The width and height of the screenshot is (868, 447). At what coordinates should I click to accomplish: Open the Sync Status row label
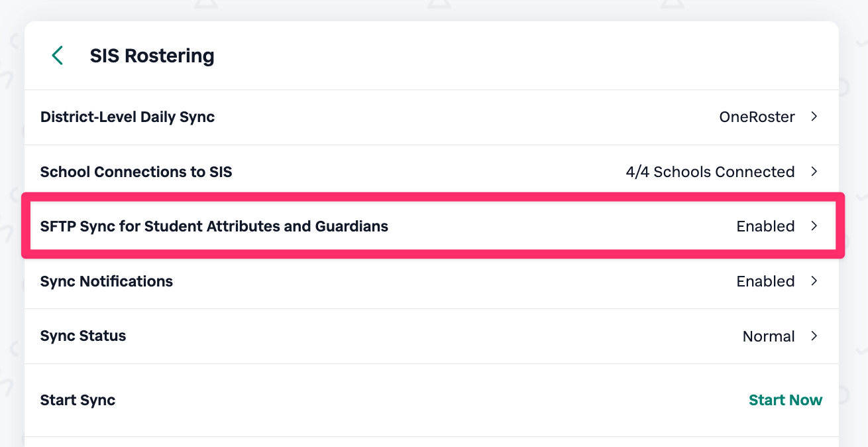[x=83, y=336]
